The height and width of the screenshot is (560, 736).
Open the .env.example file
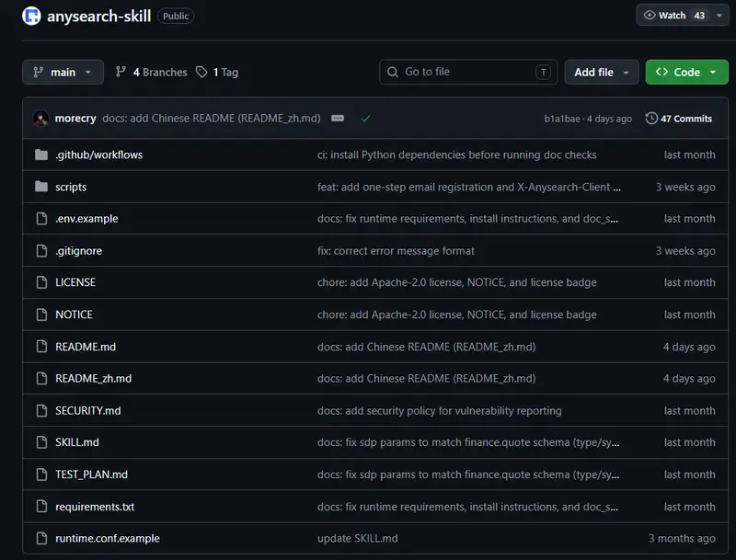(x=86, y=219)
